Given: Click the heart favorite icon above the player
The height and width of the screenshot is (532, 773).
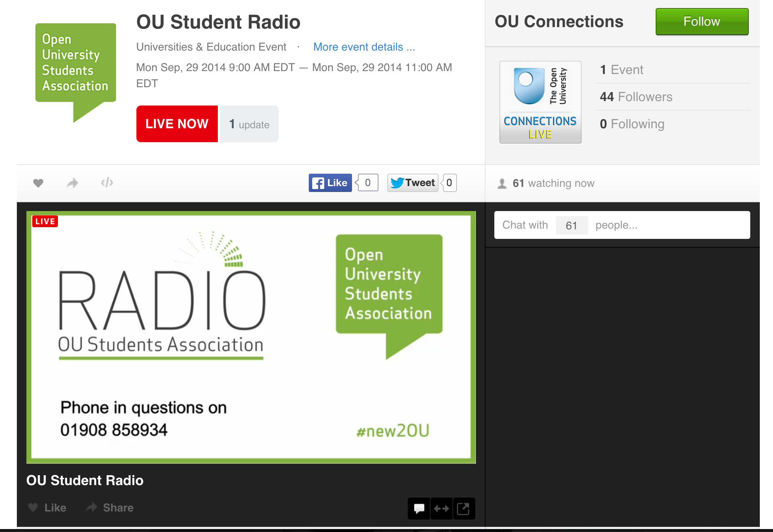Looking at the screenshot, I should (38, 183).
